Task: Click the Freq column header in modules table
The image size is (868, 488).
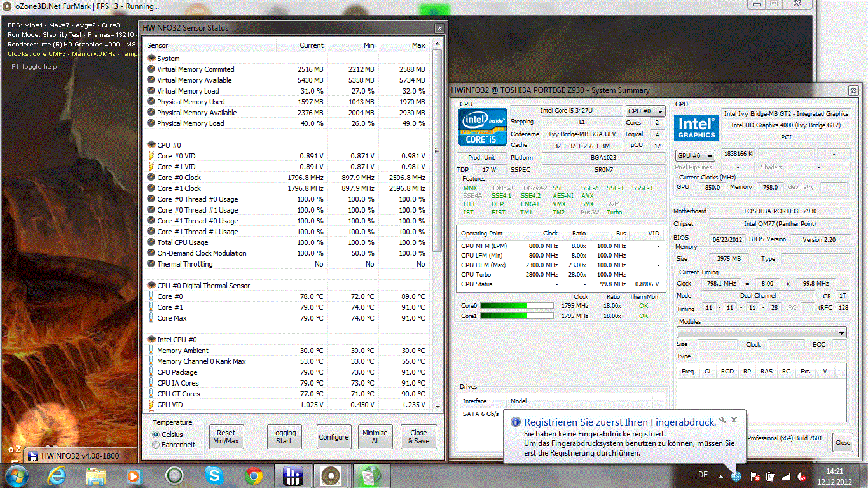Action: (x=687, y=371)
